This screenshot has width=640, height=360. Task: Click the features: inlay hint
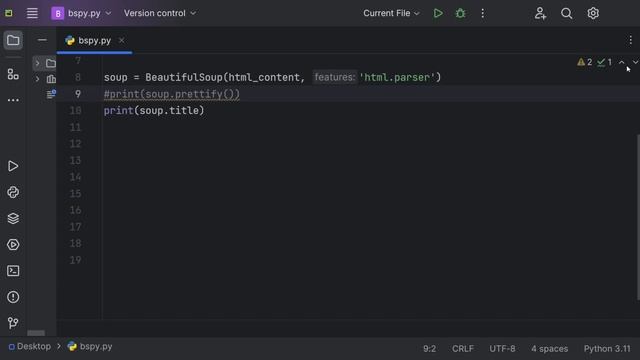(334, 77)
